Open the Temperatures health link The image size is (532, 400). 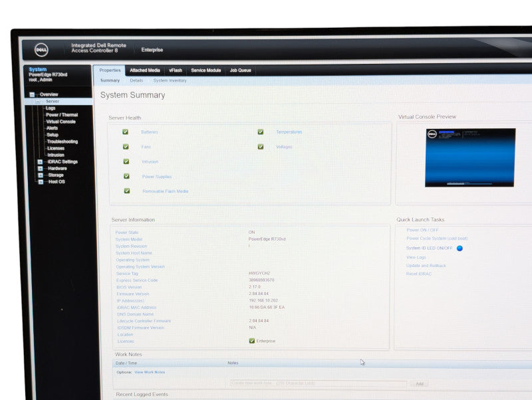click(289, 132)
